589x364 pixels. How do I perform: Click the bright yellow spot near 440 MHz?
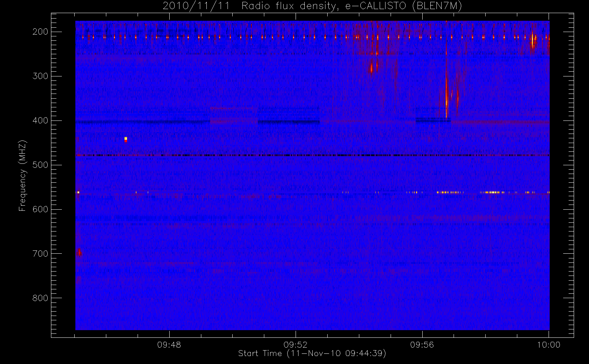(126, 139)
